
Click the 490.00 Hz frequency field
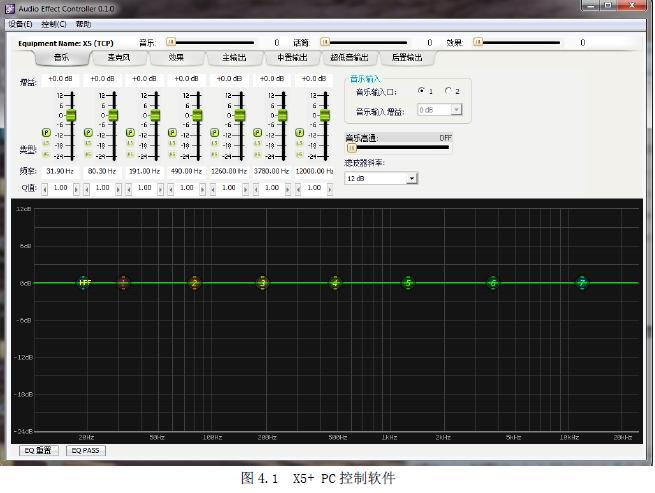click(186, 171)
